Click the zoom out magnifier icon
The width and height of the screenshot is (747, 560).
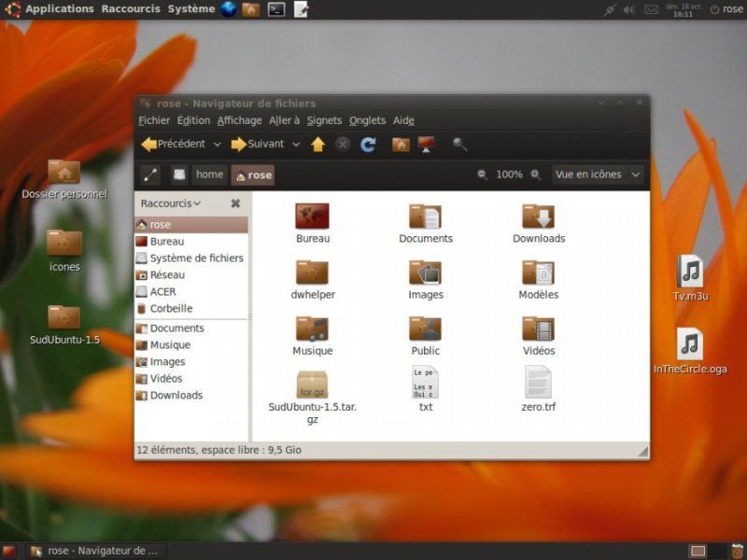coord(483,175)
